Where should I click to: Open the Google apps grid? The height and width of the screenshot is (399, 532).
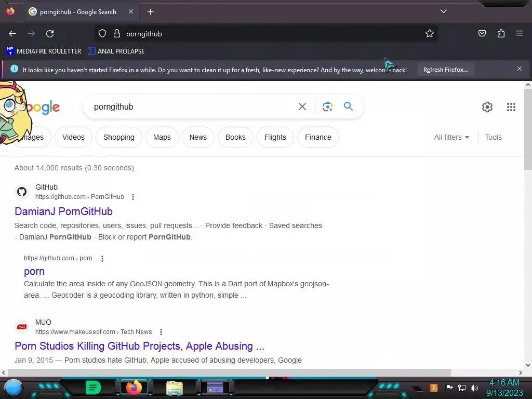pyautogui.click(x=511, y=107)
